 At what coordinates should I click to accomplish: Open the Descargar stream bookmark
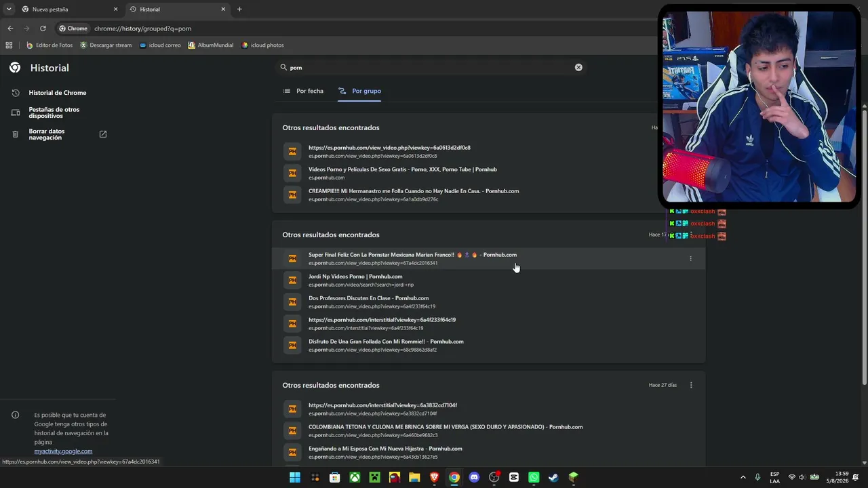(106, 45)
